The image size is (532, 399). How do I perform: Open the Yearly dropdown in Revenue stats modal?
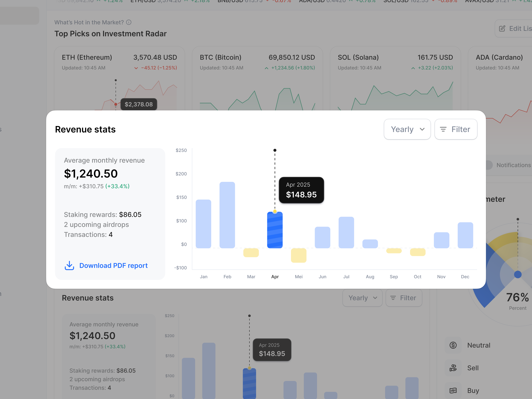(407, 129)
